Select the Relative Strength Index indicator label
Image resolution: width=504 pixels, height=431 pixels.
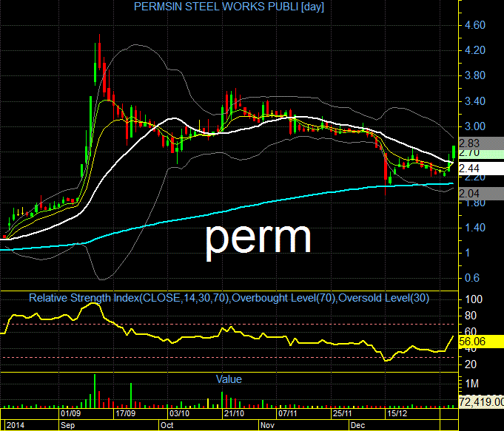[229, 298]
